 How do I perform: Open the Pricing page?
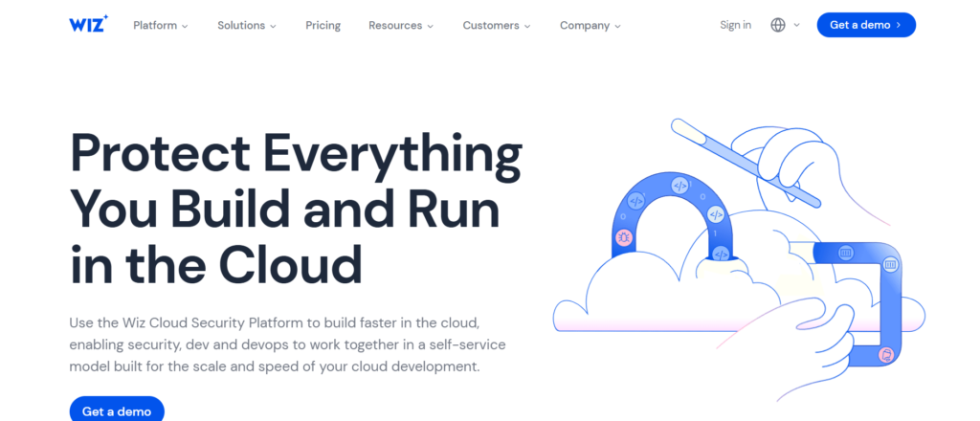(323, 26)
